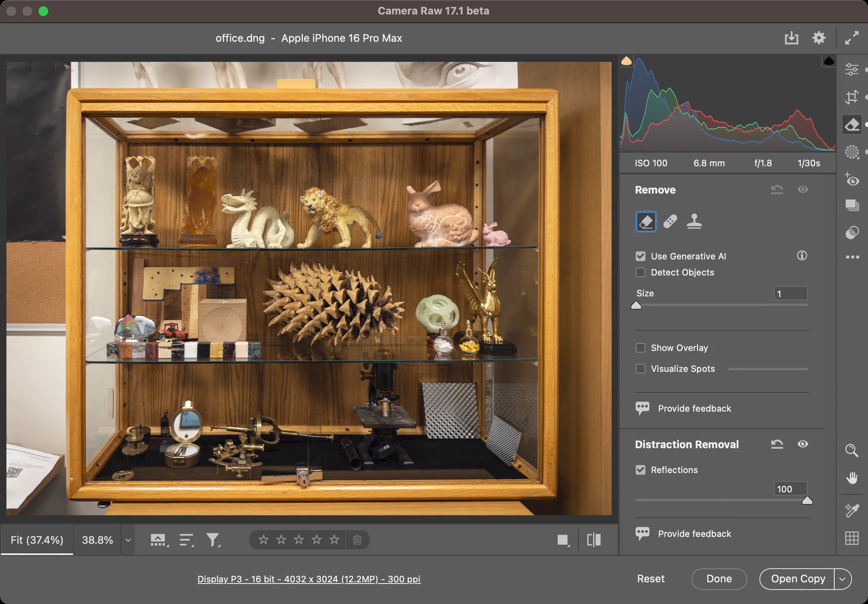The width and height of the screenshot is (868, 604).
Task: Open the filter funnel options menu
Action: tap(213, 540)
